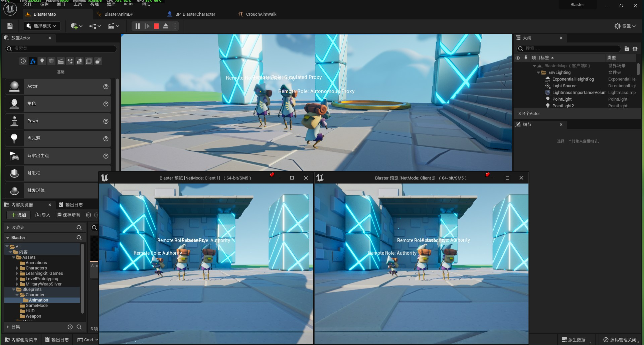Click 保存所有 in content browser
This screenshot has height=345, width=644.
coord(68,215)
